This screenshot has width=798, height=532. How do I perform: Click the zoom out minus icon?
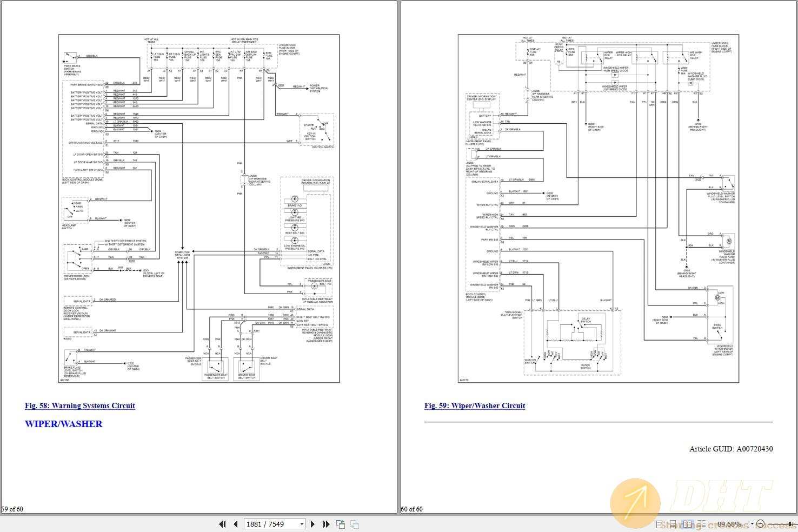point(760,524)
